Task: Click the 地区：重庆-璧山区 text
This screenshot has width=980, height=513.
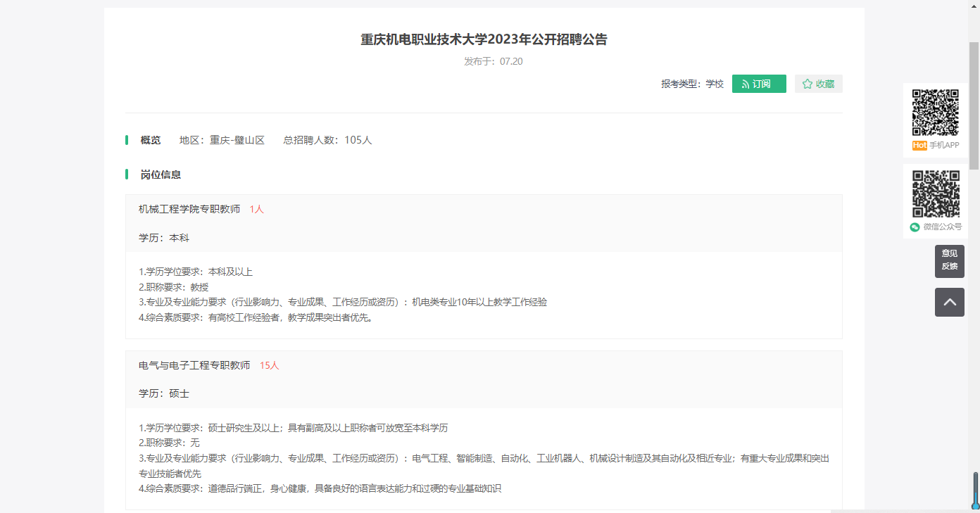Action: (222, 140)
